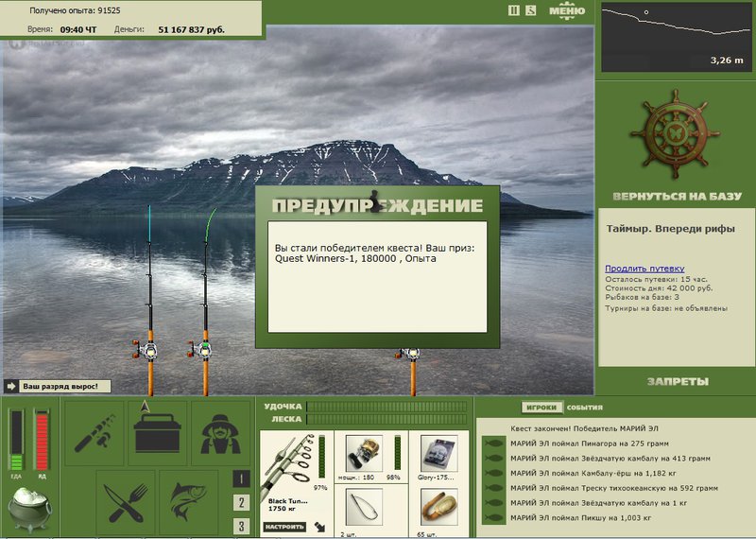Click the Квест закончен! Победитель message
Viewport: 756px width, 539px height.
tap(584, 428)
